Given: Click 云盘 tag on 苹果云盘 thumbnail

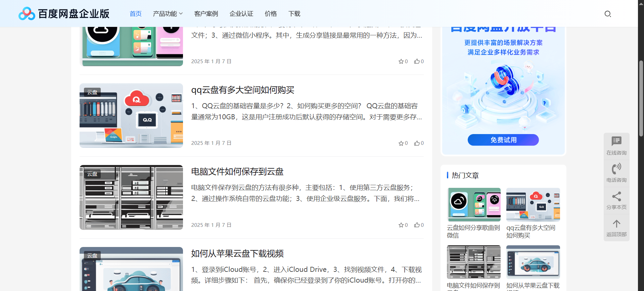Looking at the screenshot, I should click(92, 256).
